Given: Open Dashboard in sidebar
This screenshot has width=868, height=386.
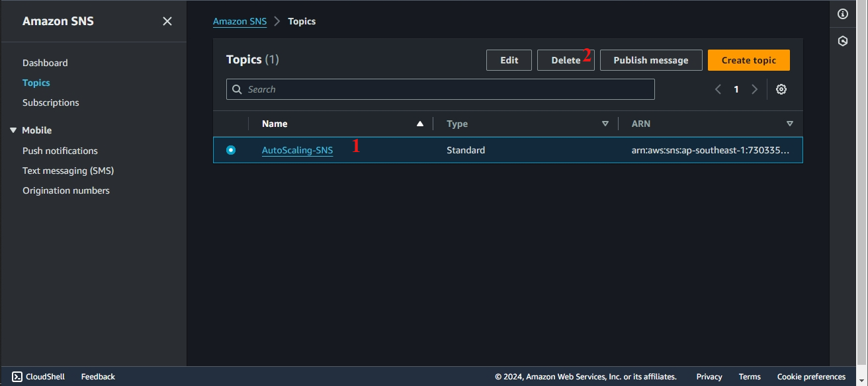Looking at the screenshot, I should click(45, 63).
